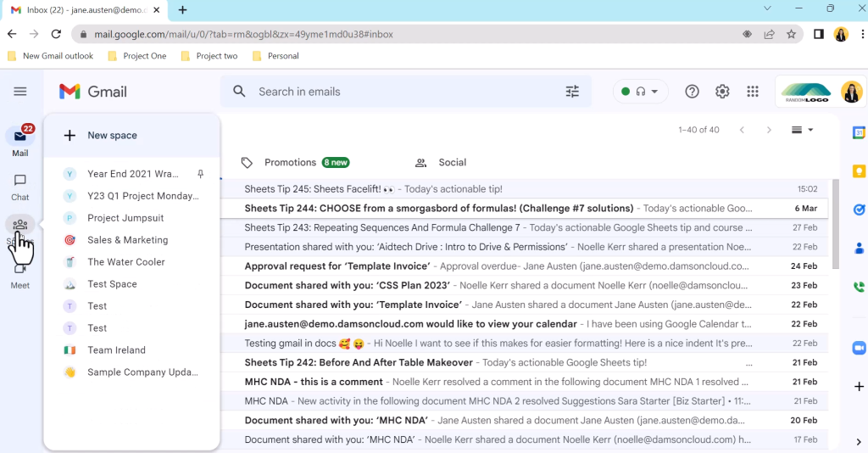Open the Testing gmail in docs email
The height and width of the screenshot is (453, 868).
pyautogui.click(x=524, y=344)
